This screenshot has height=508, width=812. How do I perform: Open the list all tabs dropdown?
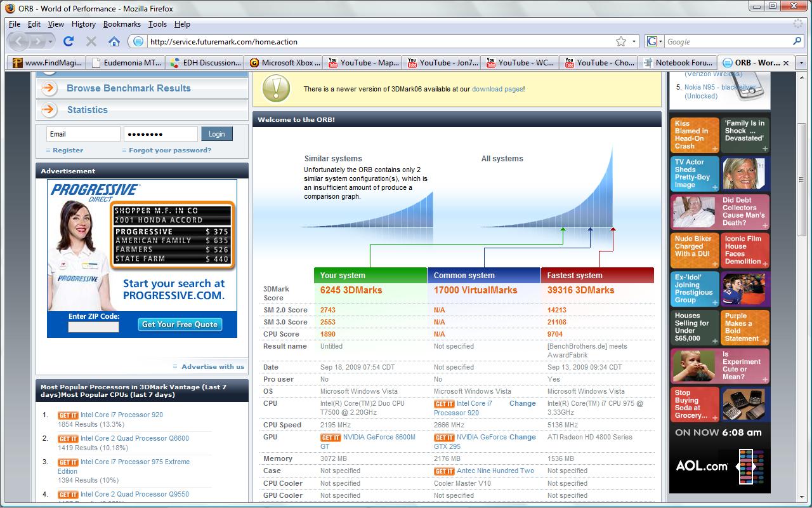tap(801, 63)
